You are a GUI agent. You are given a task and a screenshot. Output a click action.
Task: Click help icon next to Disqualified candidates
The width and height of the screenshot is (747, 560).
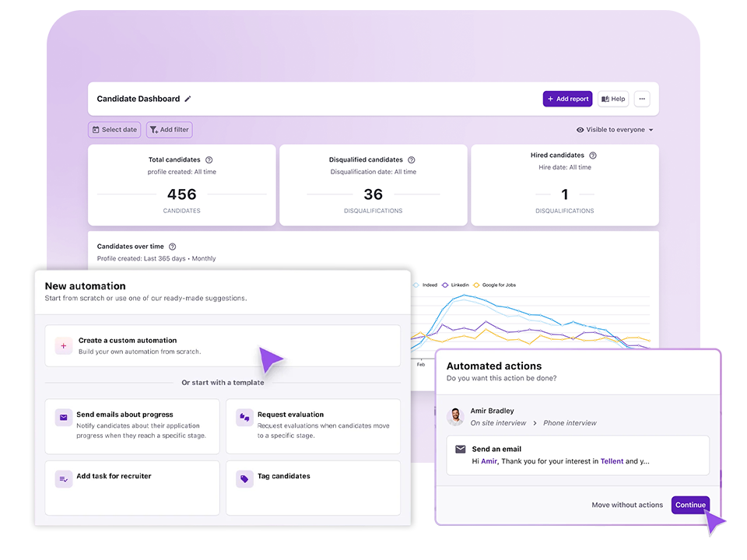[412, 159]
